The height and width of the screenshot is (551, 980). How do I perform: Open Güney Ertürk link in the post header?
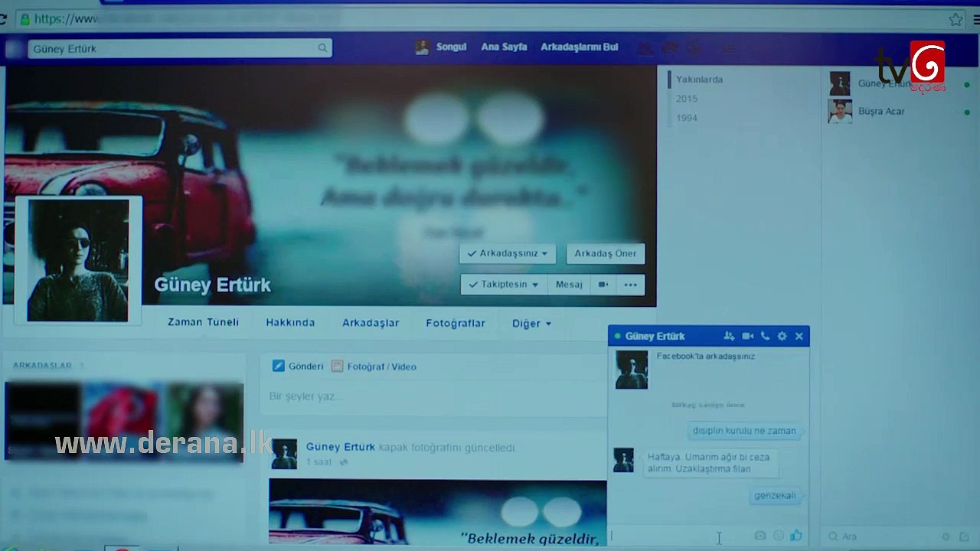coord(341,447)
